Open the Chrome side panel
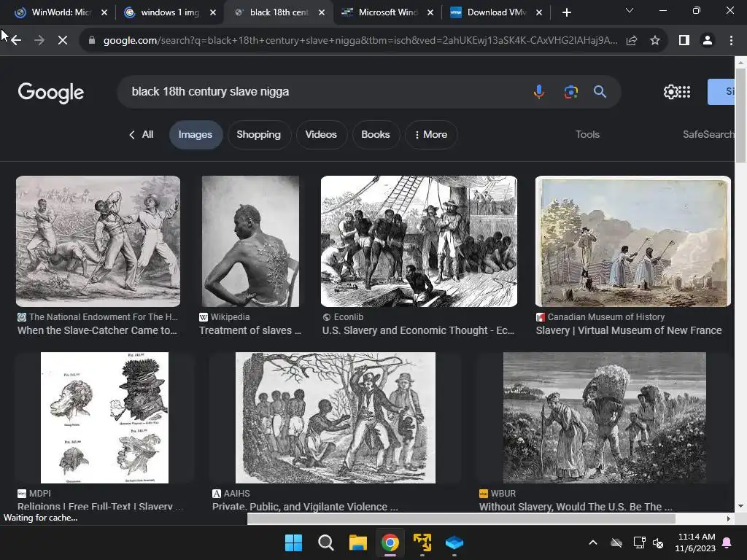Viewport: 747px width, 560px height. point(684,41)
